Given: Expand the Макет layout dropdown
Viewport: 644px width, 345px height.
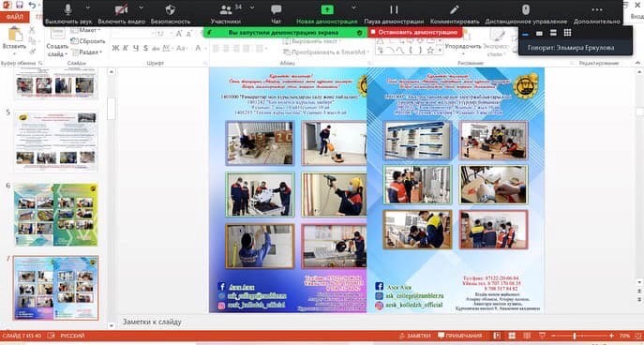Looking at the screenshot, I should coord(84,30).
